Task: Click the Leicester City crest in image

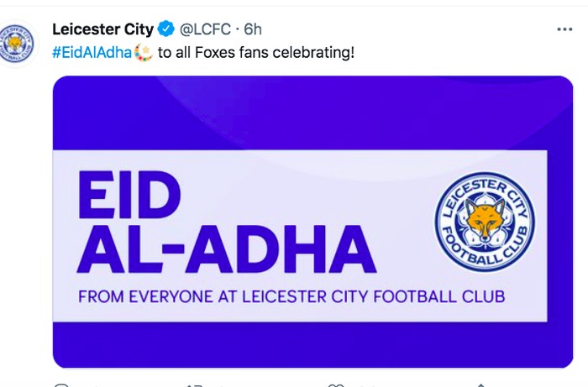Action: [x=485, y=222]
